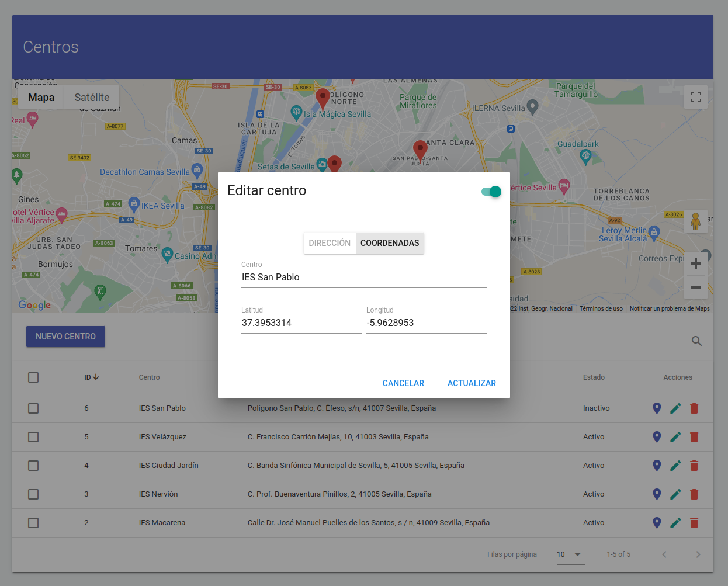This screenshot has width=728, height=586.
Task: Edit the IES Velázquez row
Action: (675, 437)
